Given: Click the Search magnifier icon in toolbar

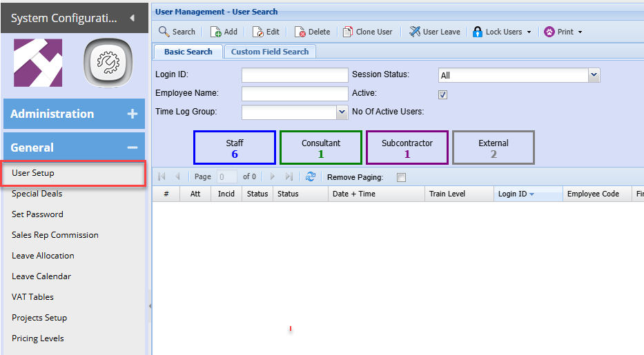Looking at the screenshot, I should tap(164, 32).
